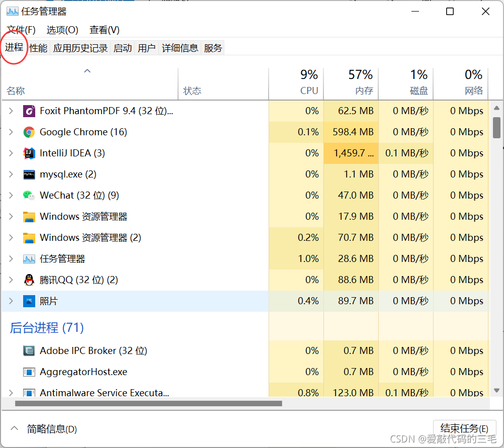Image resolution: width=504 pixels, height=448 pixels.
Task: Click the Antimalware Service Executable icon
Action: [x=29, y=393]
